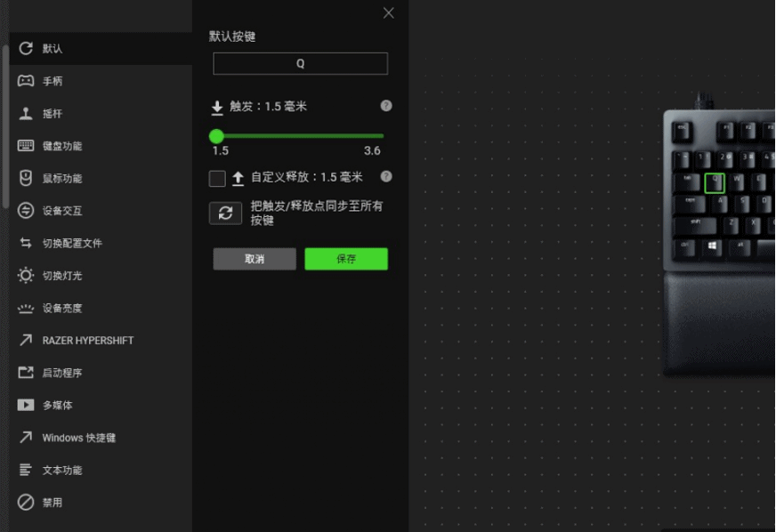The height and width of the screenshot is (532, 776).
Task: Open the 启动程序 launch program function
Action: click(60, 373)
